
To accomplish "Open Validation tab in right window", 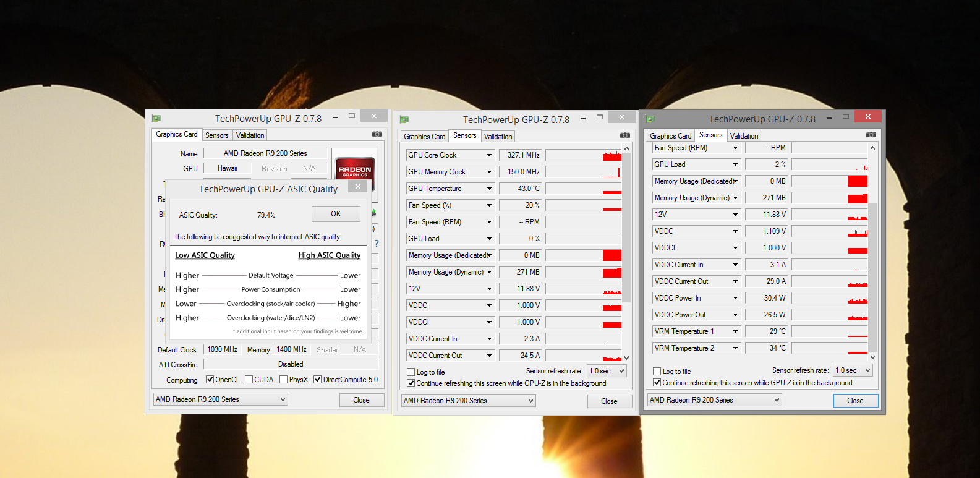I will click(744, 136).
